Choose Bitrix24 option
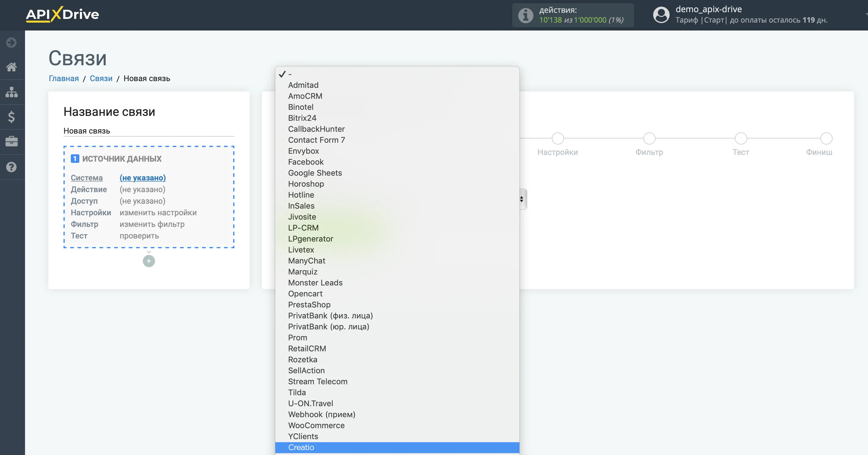Viewport: 868px width, 455px height. [x=397, y=118]
